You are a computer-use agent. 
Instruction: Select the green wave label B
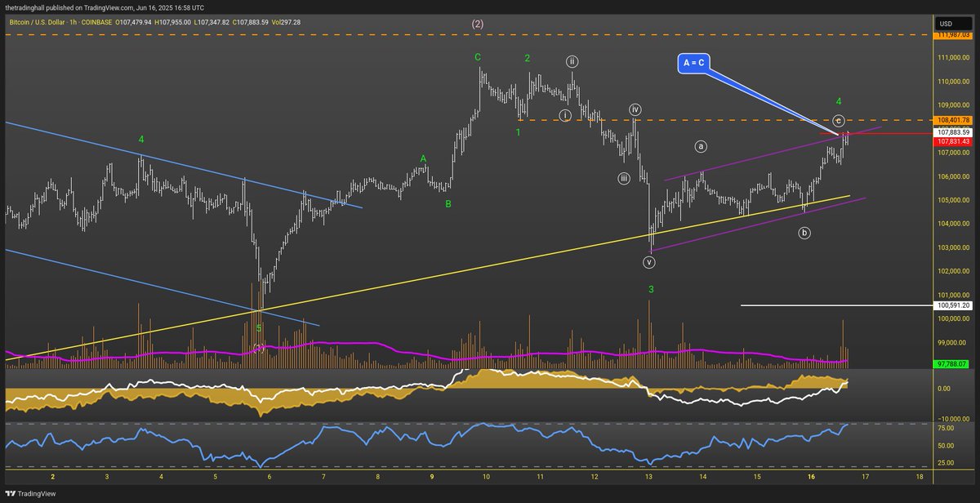click(448, 204)
